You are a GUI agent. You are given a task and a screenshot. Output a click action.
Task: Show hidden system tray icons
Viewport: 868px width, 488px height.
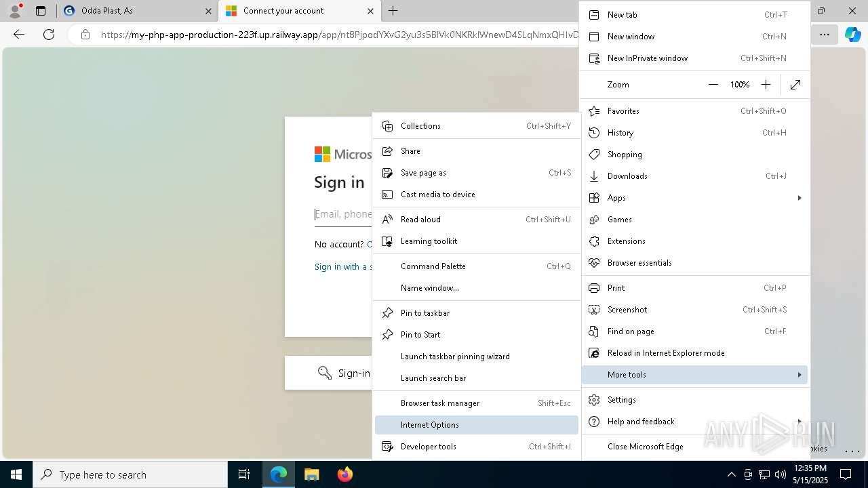tap(731, 474)
